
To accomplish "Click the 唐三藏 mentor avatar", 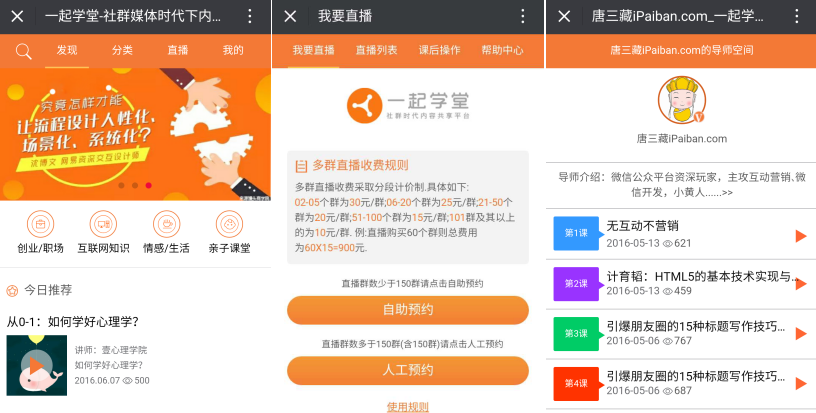I will (681, 100).
